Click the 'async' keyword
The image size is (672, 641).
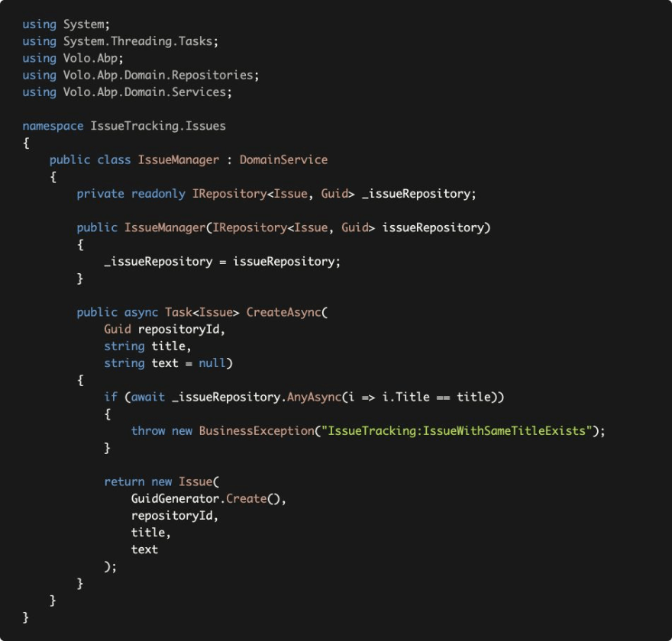click(x=141, y=313)
